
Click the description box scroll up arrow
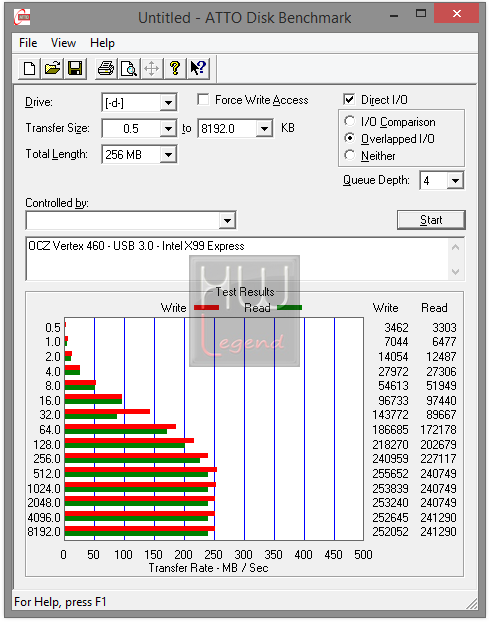(456, 248)
